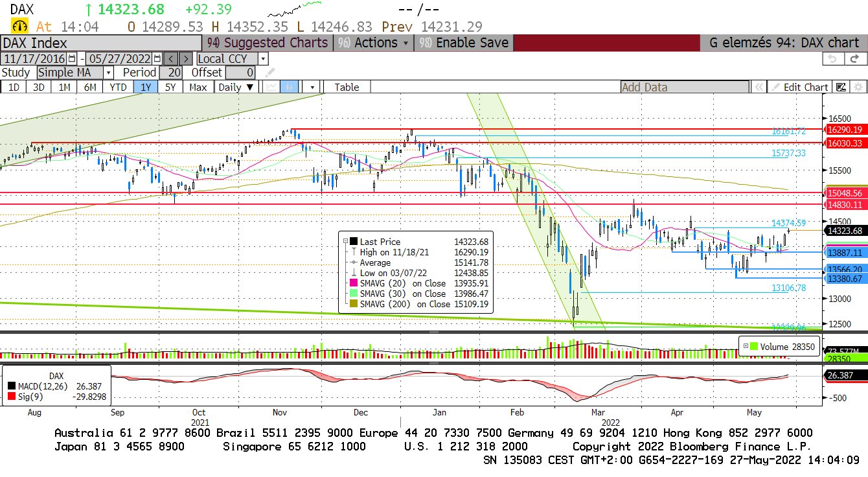Expand the chart type dropdown arrow
The width and height of the screenshot is (868, 477).
312,87
